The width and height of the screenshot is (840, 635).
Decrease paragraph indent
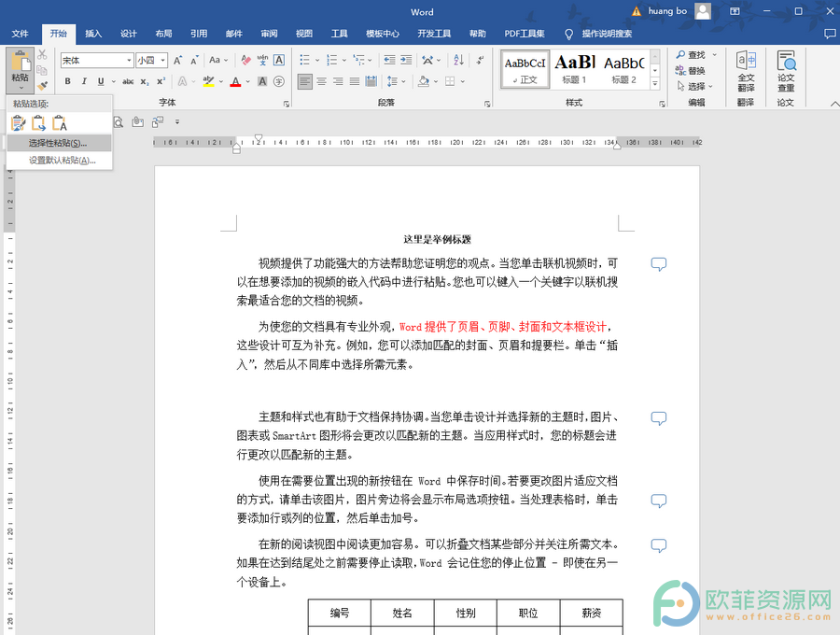389,60
